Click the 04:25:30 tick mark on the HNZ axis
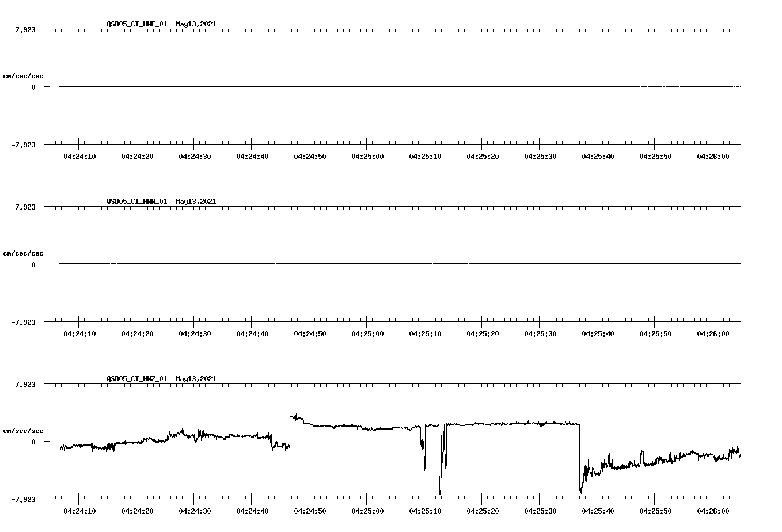This screenshot has height=532, width=782. [540, 500]
